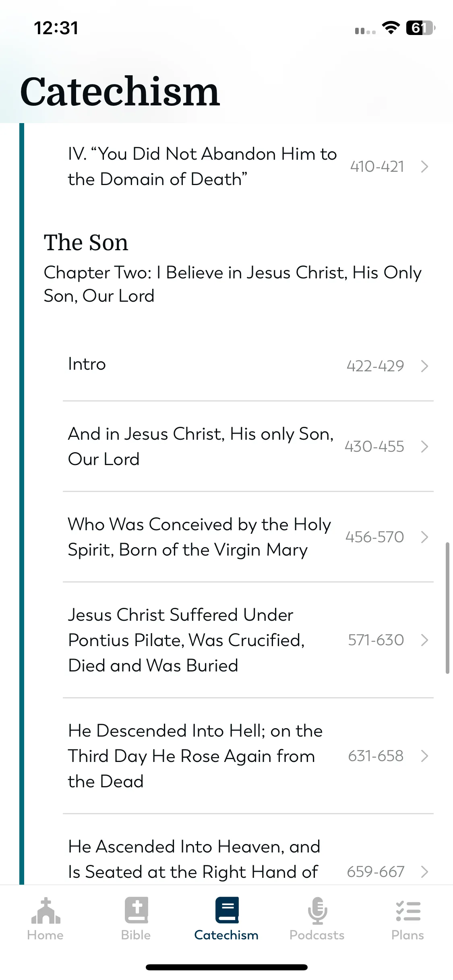Switch to the Plans tab label

tap(407, 935)
